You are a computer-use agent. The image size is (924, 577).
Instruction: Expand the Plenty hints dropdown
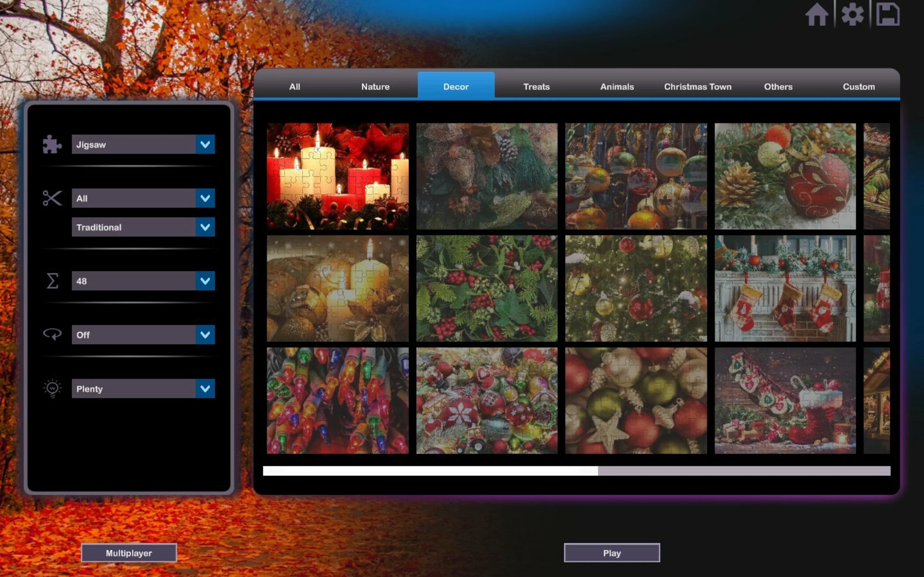pyautogui.click(x=205, y=388)
